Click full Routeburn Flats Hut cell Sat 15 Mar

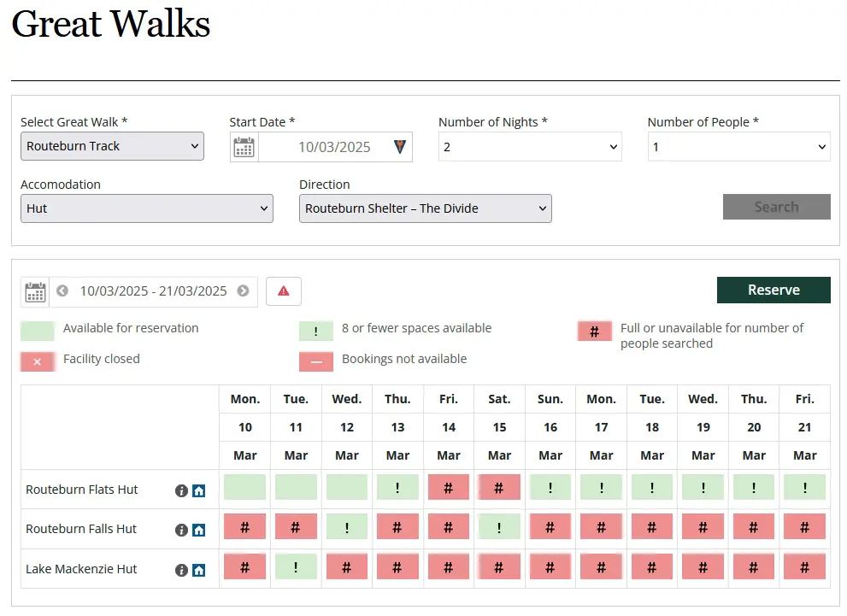click(x=499, y=488)
